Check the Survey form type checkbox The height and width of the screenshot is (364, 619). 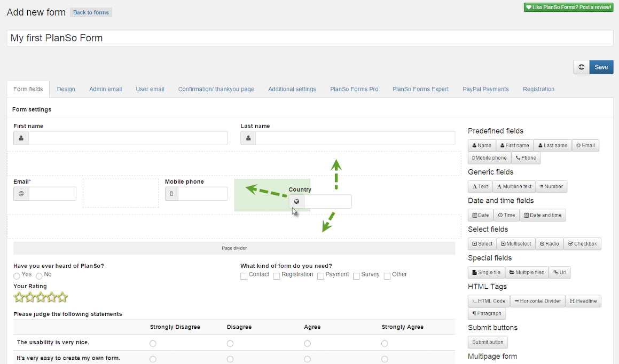pyautogui.click(x=356, y=276)
